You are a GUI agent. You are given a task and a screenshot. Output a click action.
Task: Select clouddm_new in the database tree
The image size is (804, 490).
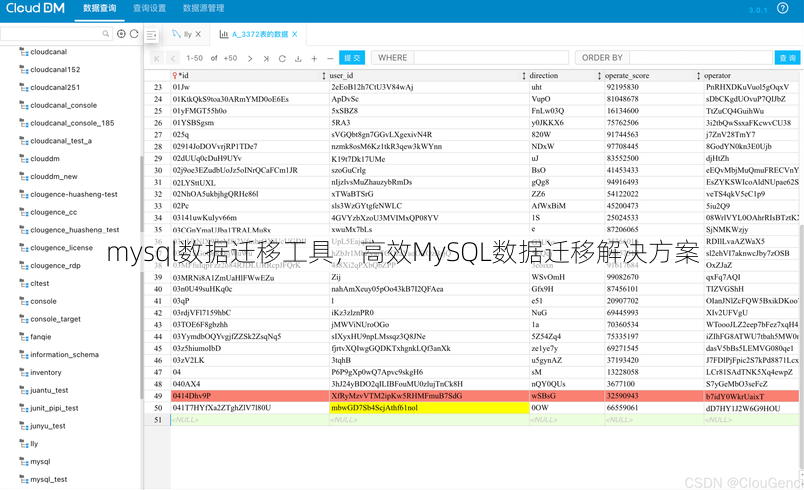(x=54, y=176)
